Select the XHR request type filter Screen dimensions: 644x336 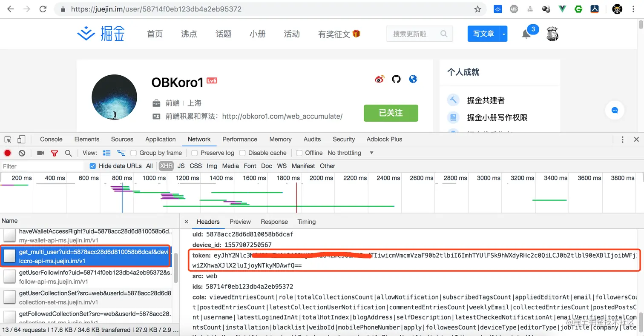(x=166, y=166)
